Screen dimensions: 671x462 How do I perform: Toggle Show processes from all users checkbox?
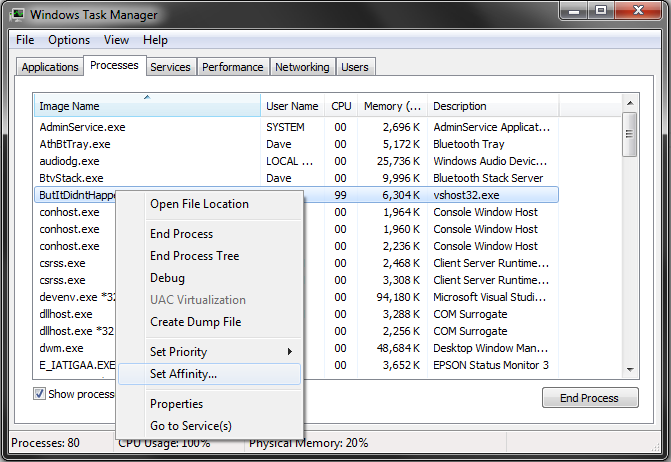tap(39, 394)
